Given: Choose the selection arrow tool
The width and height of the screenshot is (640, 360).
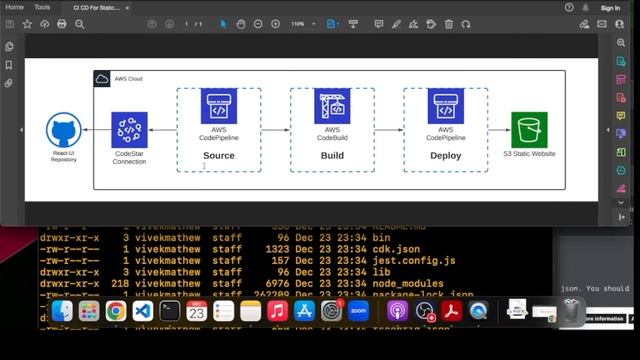Looking at the screenshot, I should click(223, 24).
